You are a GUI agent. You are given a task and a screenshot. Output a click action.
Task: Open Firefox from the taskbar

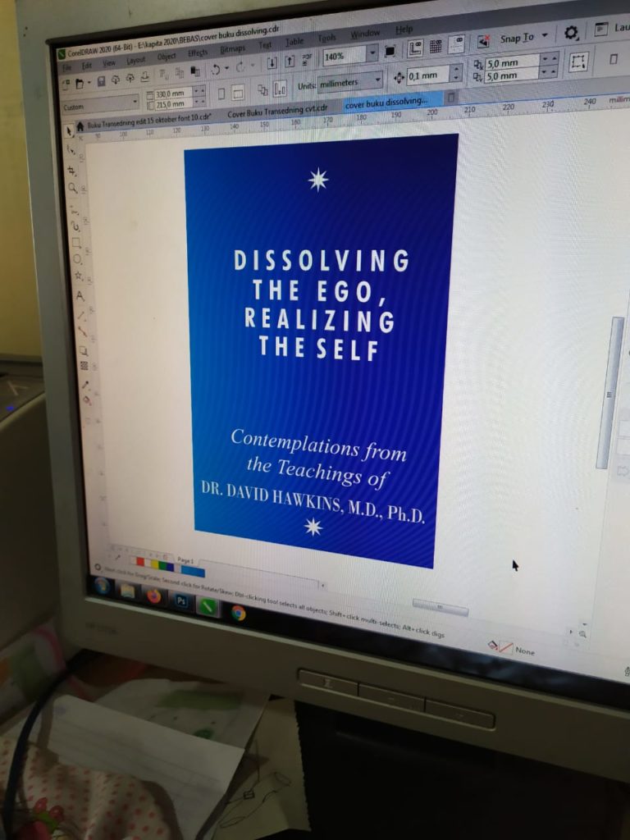coord(153,596)
